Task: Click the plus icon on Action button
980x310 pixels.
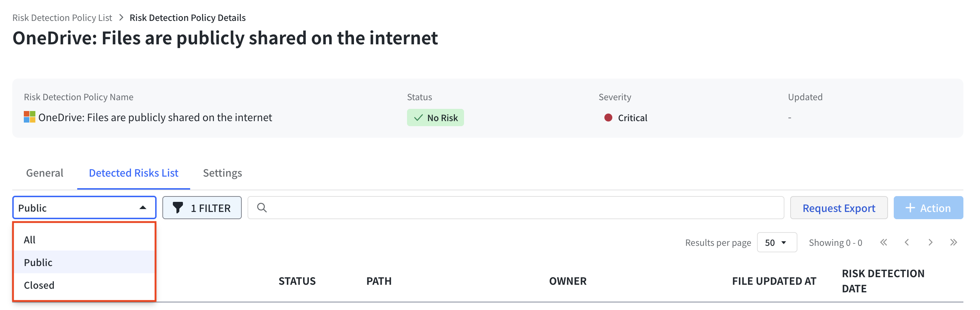Action: (x=910, y=208)
